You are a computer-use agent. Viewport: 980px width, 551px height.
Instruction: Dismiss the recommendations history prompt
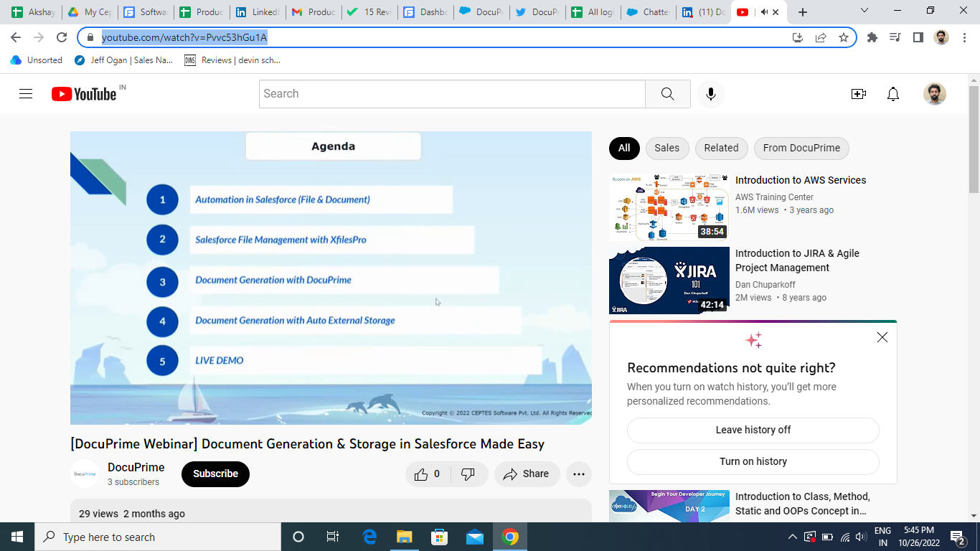point(882,337)
